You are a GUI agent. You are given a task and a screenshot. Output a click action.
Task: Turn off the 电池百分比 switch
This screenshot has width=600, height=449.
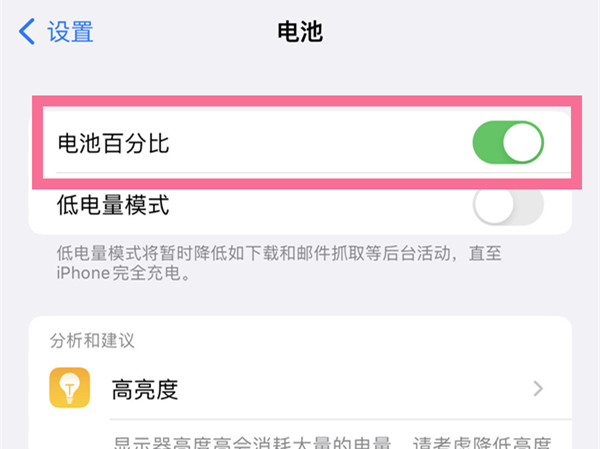click(507, 143)
